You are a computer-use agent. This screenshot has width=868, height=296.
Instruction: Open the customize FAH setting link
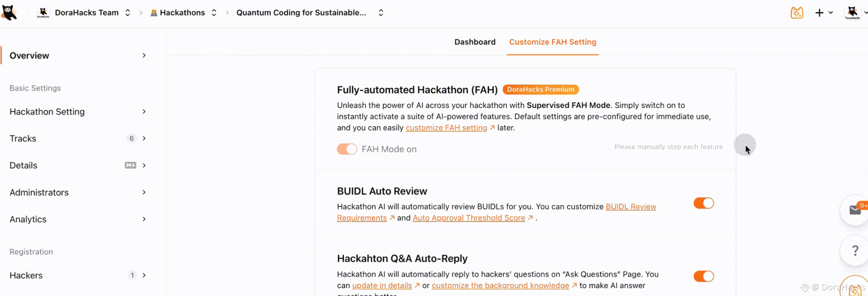[446, 128]
